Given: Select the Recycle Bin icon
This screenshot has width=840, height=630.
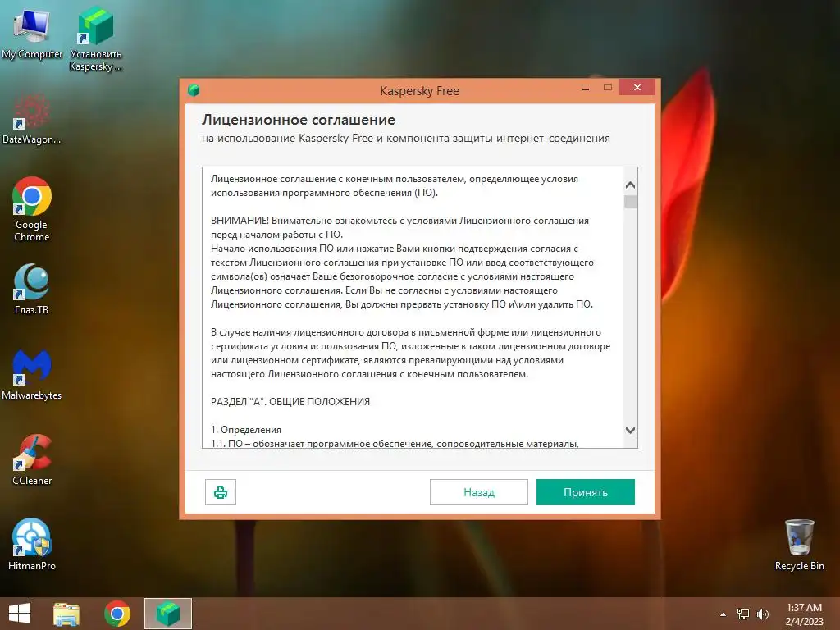Looking at the screenshot, I should tap(799, 545).
